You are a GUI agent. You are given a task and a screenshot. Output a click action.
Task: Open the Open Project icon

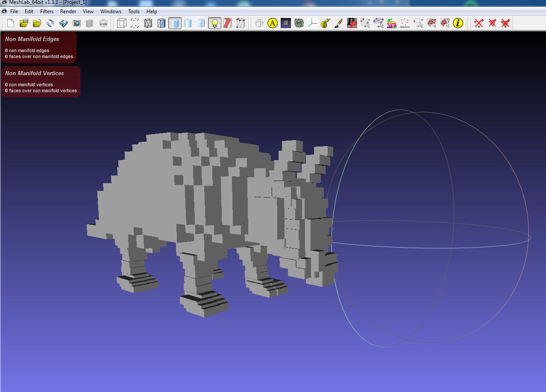click(x=24, y=23)
